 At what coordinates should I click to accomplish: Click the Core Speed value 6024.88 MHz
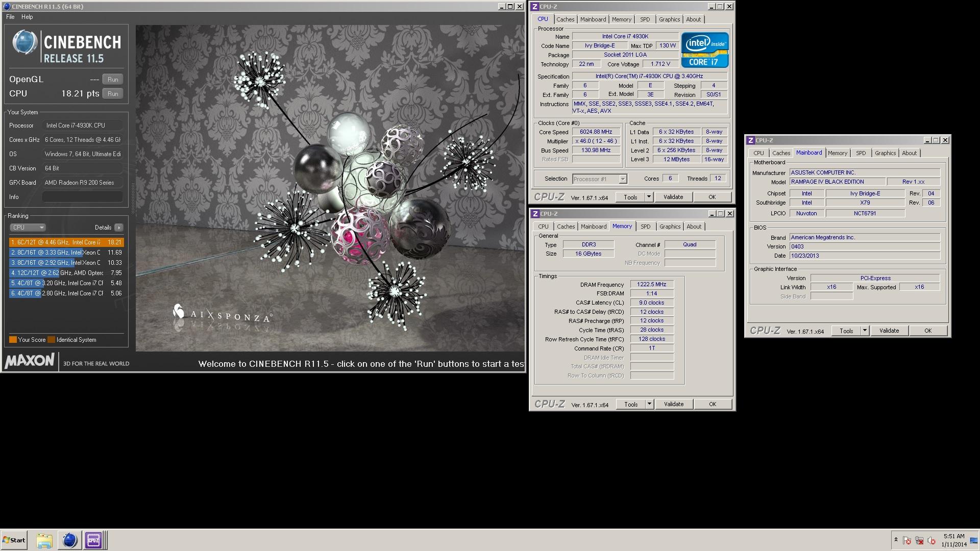tap(596, 132)
